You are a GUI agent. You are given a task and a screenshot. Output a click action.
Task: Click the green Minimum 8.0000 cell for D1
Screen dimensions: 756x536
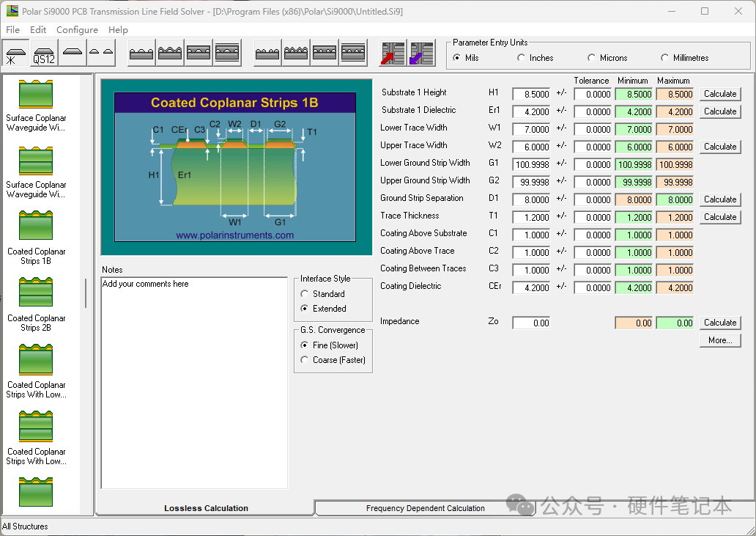(x=634, y=199)
